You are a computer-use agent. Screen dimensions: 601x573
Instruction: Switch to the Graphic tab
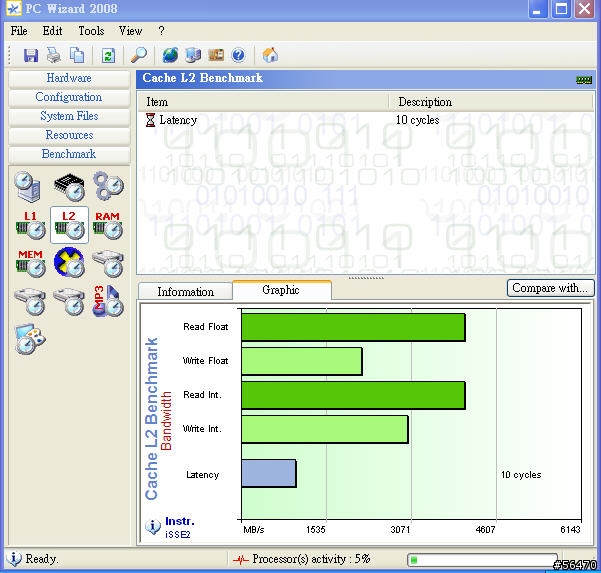pyautogui.click(x=281, y=290)
